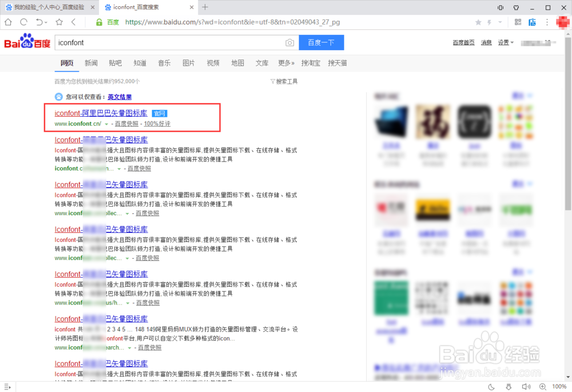Open the browser three-dot menu
This screenshot has width=572, height=392.
point(547,22)
